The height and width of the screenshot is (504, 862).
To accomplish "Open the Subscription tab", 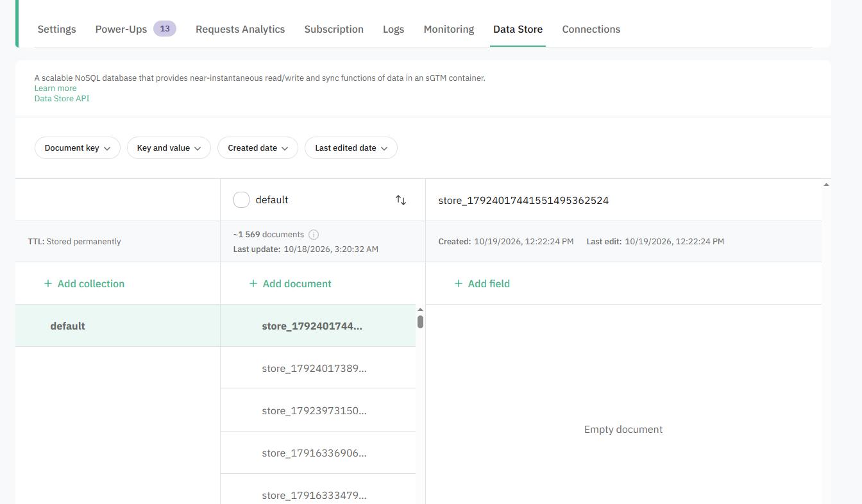I will tap(334, 29).
